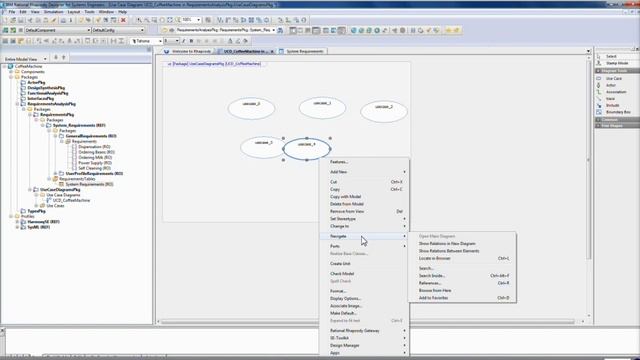Select the usecase_2 ellipse on diagram
640x360 pixels.
pyautogui.click(x=384, y=111)
